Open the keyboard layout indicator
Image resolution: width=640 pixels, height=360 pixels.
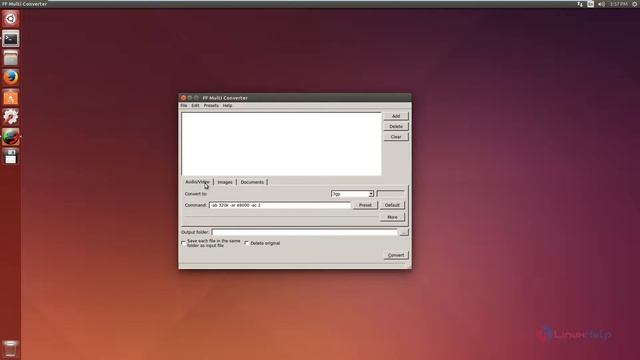(x=591, y=4)
